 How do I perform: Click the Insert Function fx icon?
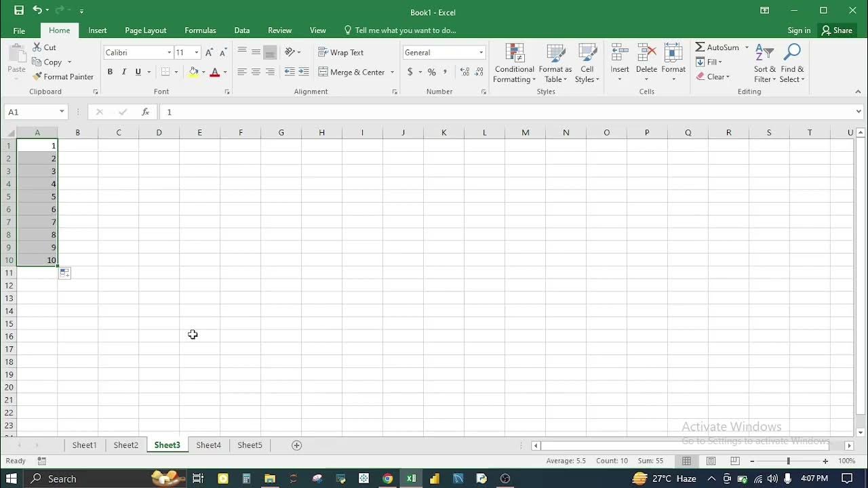pyautogui.click(x=145, y=112)
